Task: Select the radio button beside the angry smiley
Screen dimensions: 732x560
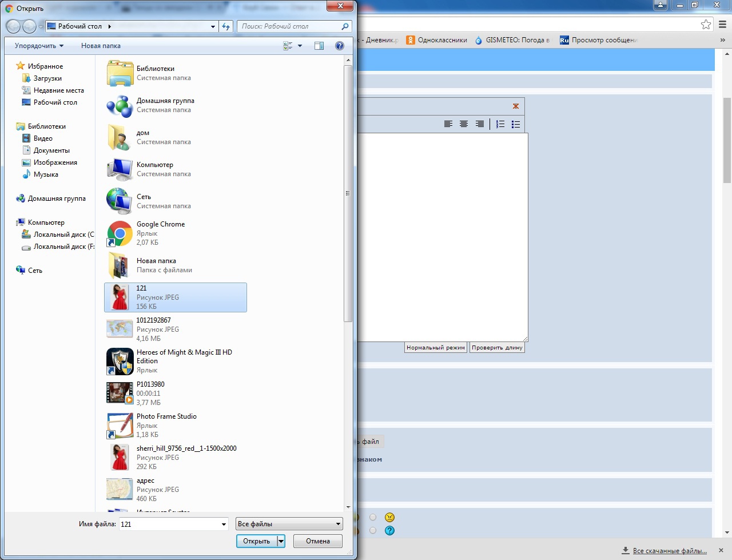Action: 373,518
